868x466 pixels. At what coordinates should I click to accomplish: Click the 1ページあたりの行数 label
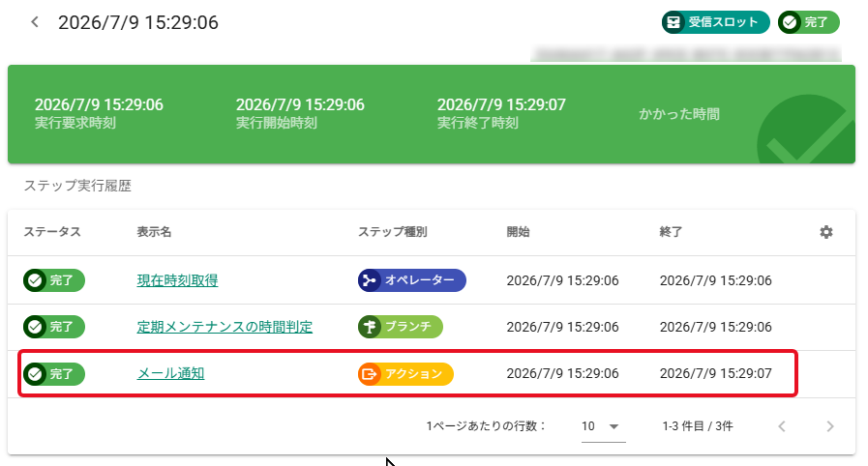tap(486, 426)
